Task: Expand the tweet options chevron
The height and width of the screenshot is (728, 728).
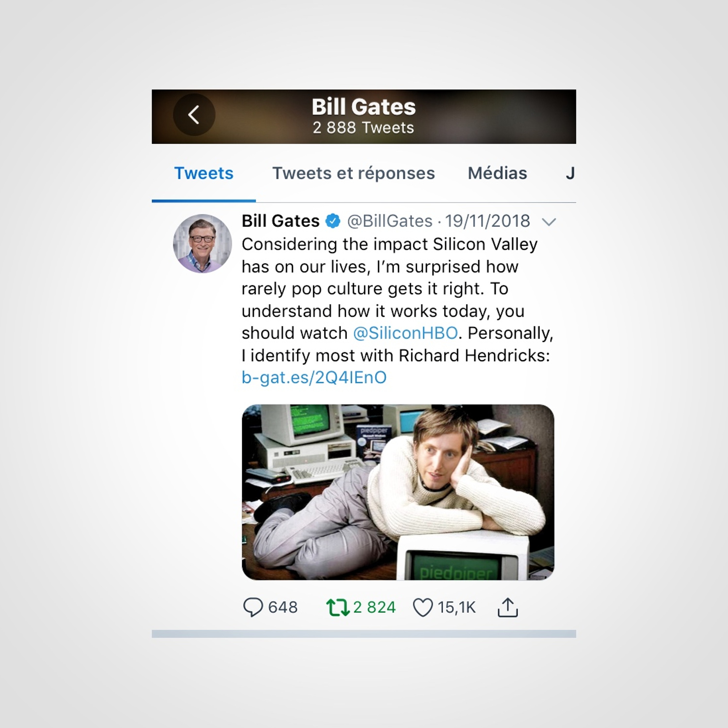Action: point(549,222)
